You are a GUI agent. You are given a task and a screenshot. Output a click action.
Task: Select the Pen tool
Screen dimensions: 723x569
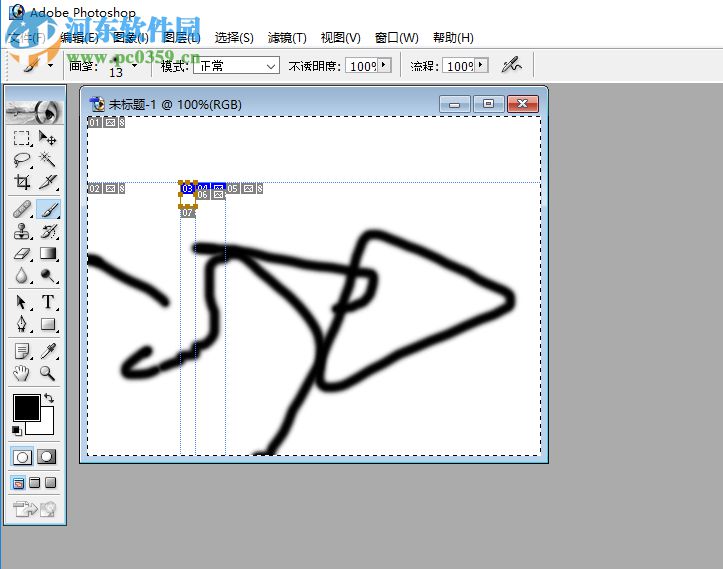pos(22,324)
